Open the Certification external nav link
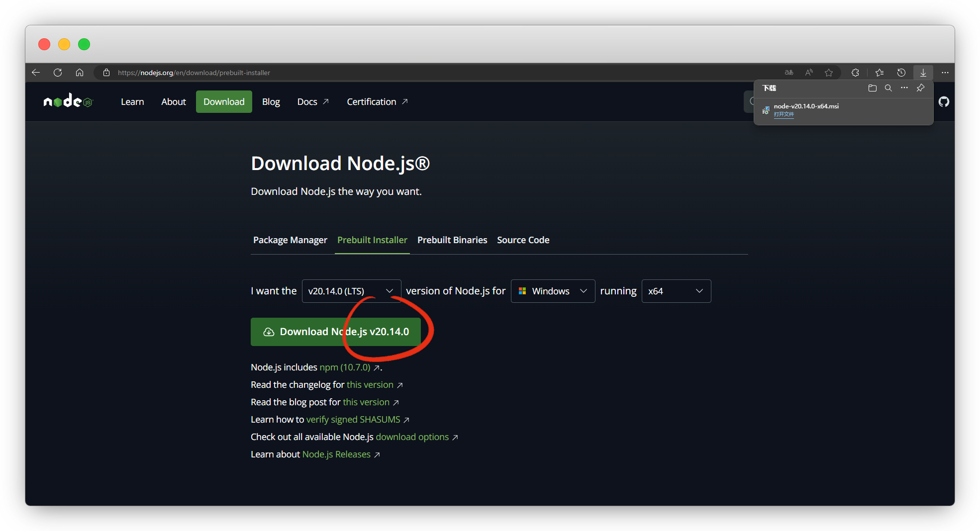 point(377,102)
